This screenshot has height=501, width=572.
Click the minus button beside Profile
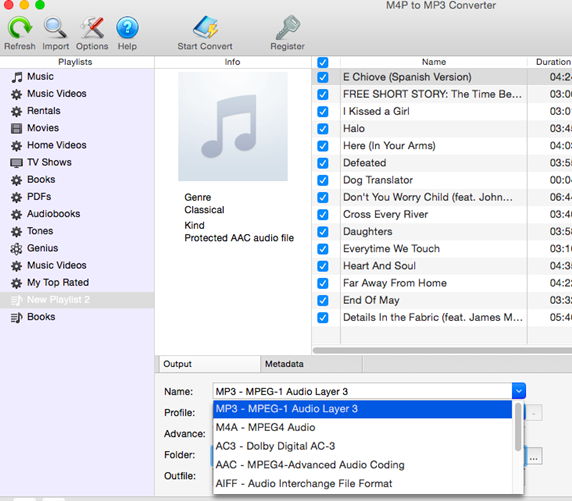pyautogui.click(x=533, y=413)
